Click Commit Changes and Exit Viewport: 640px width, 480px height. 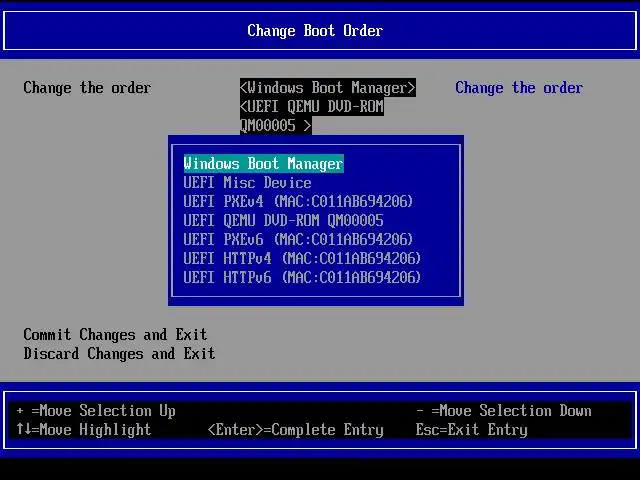[x=115, y=335]
